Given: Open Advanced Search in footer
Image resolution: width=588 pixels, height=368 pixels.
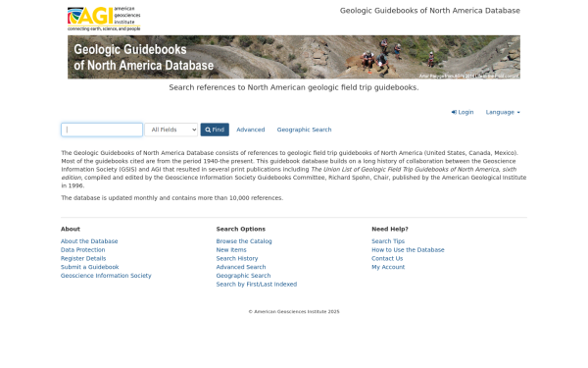Looking at the screenshot, I should tap(241, 267).
